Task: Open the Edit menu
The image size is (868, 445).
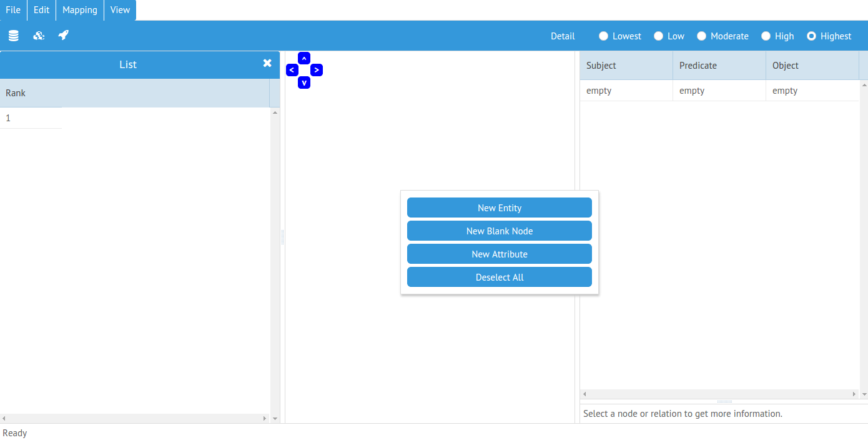Action: [41, 10]
